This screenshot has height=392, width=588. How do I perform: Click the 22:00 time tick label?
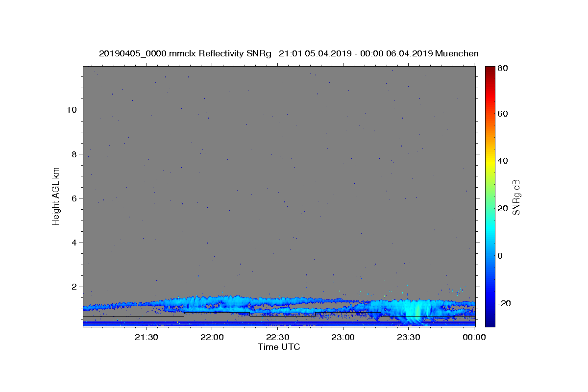[212, 338]
